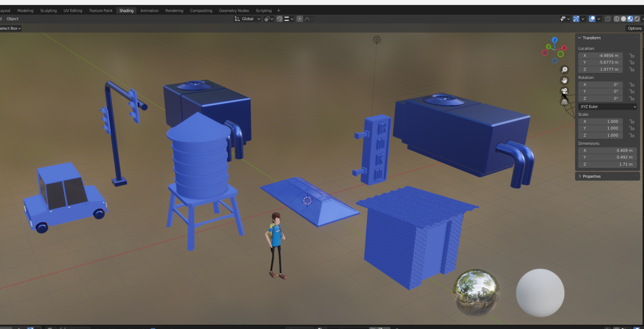Screen dimensions: 644x329
Task: Click the Scale X value field
Action: click(x=601, y=121)
